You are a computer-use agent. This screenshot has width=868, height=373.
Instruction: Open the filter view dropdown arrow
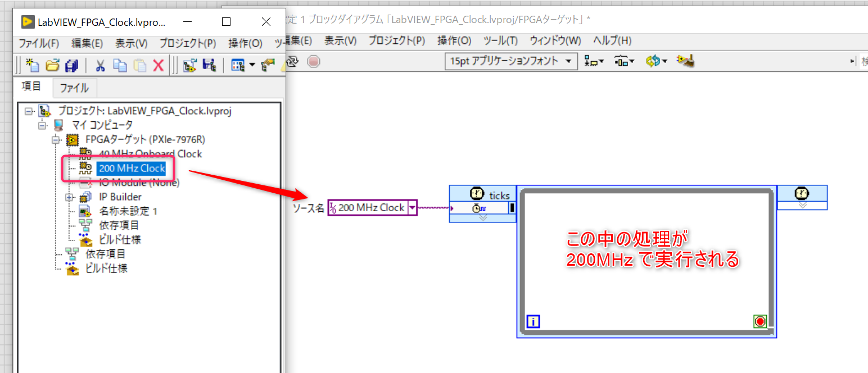[x=252, y=65]
